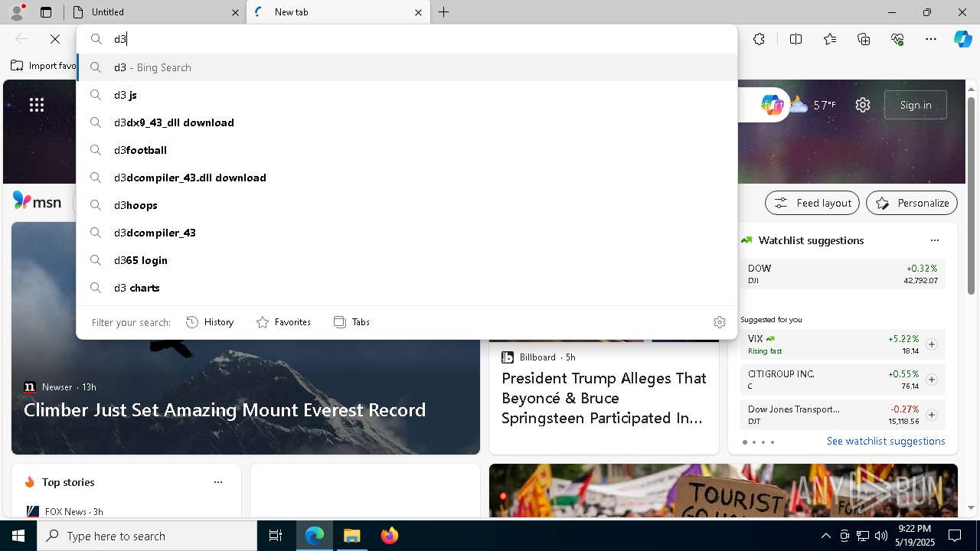Open File Explorer from the taskbar

(352, 536)
